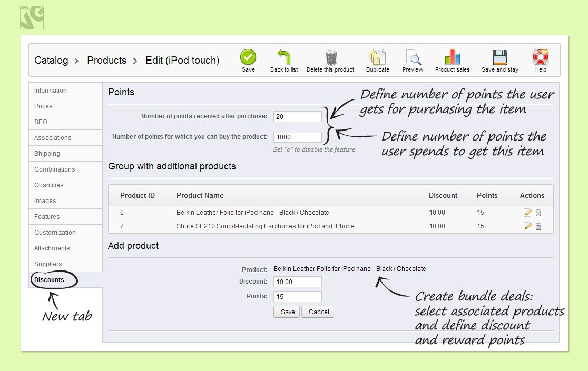588x371 pixels.
Task: Open the Product sales chart icon
Action: point(452,57)
